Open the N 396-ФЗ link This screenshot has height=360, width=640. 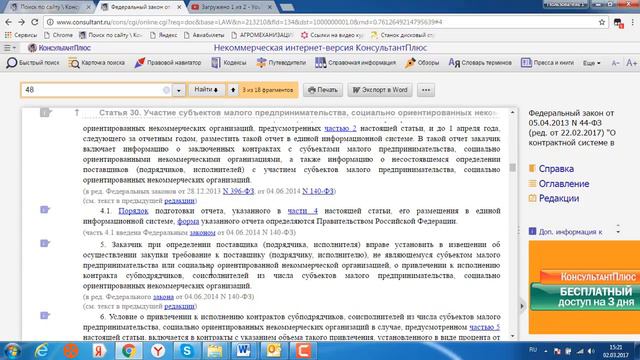(238, 191)
